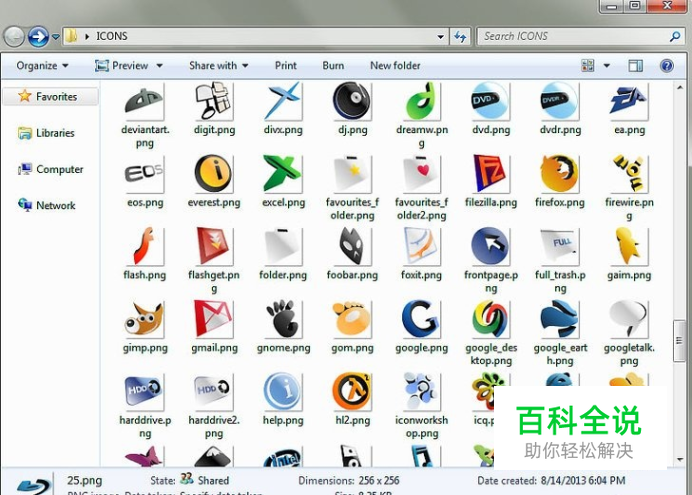Click the vertical scrollbar thumb
The width and height of the screenshot is (692, 495).
point(679,341)
